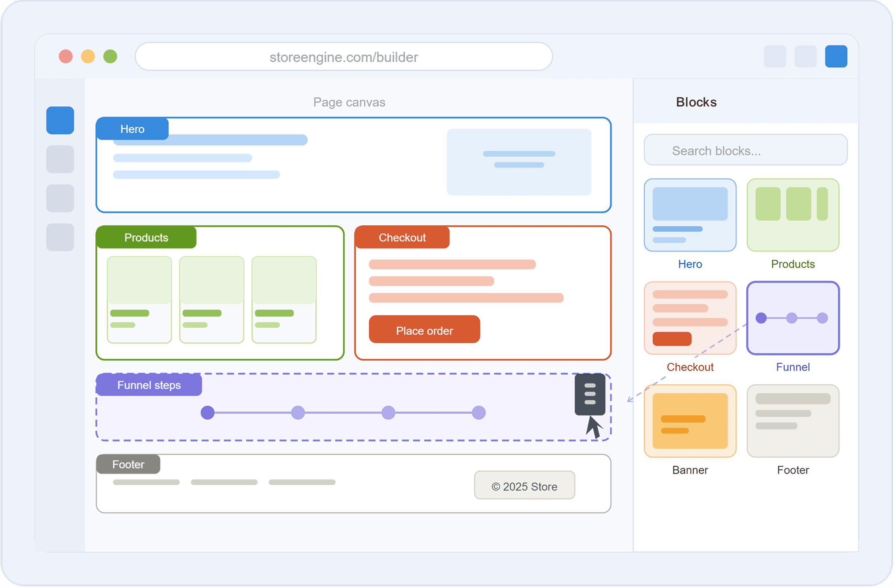Click the first gray browser toolbar button
Screen dimensions: 894x588
coord(775,57)
